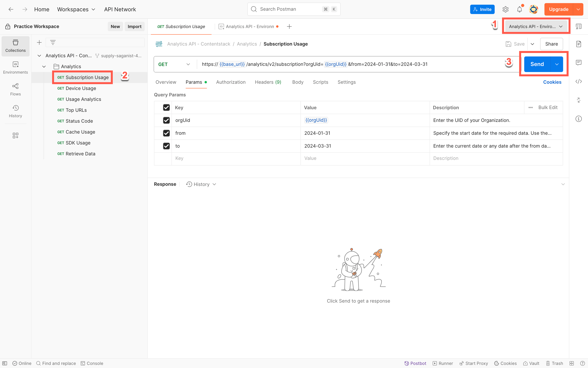Viewport: 588px width, 368px height.
Task: Uncheck the to parameter checkbox
Action: 166,146
